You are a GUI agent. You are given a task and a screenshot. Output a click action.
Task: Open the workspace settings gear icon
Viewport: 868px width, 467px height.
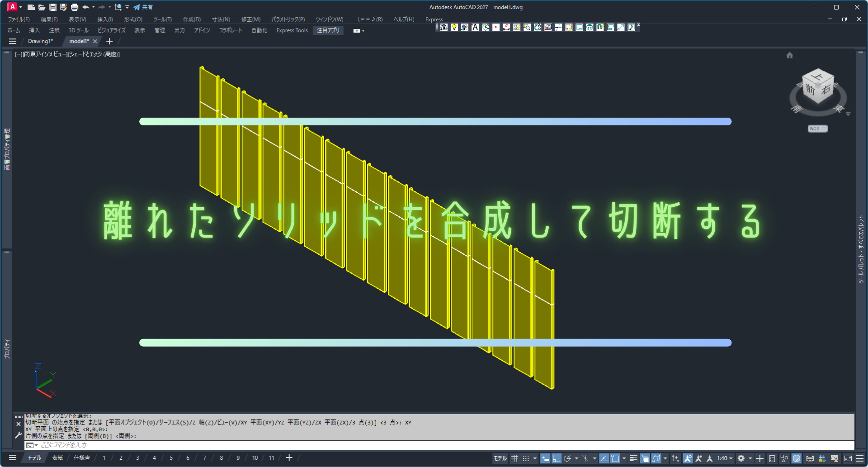click(741, 458)
